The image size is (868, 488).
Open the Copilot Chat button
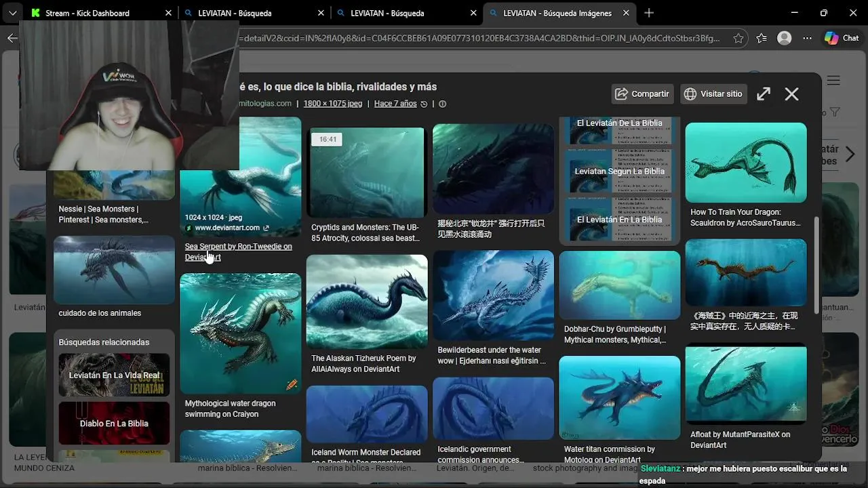[x=842, y=39]
